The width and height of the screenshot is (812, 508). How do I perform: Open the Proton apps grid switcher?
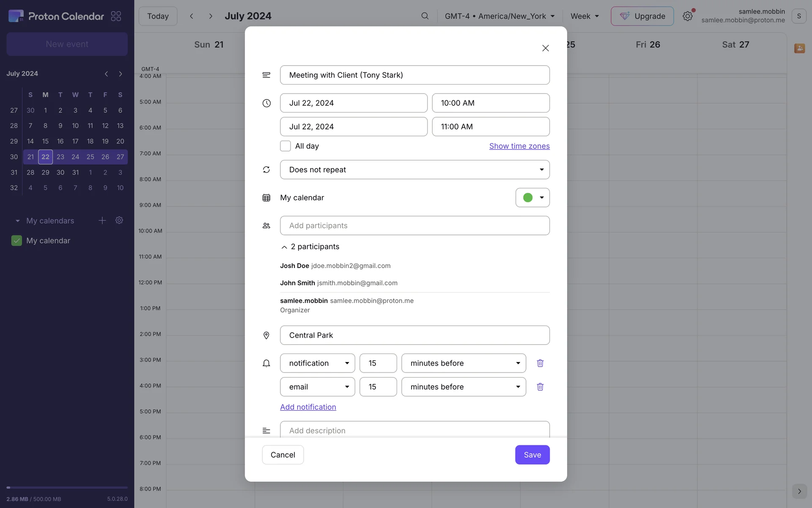[116, 16]
